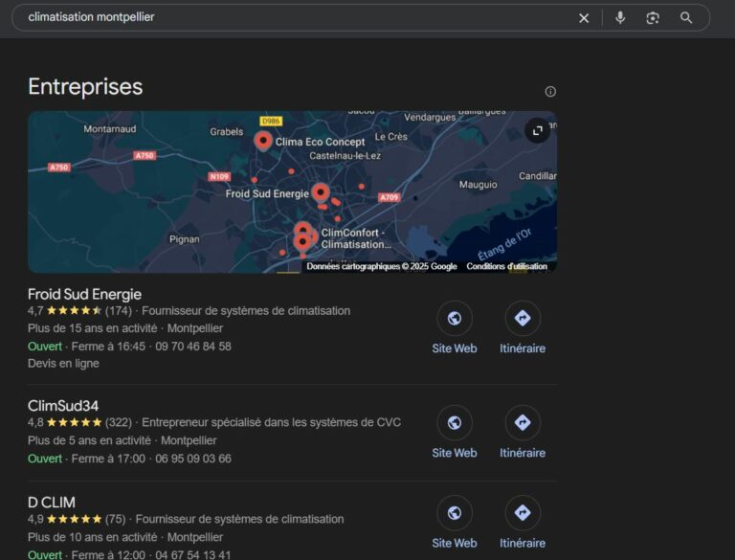This screenshot has width=735, height=560.
Task: Click Itinéraire label for ClimSud34
Action: [x=523, y=453]
